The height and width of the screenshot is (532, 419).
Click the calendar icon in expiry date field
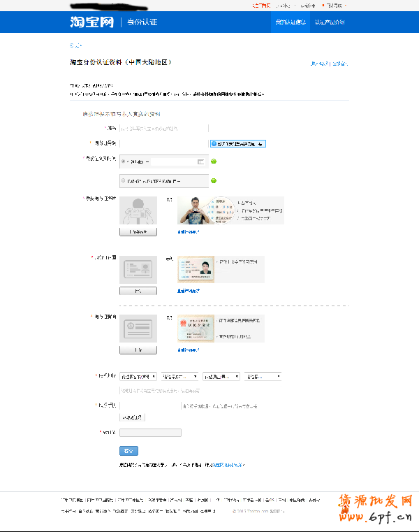(201, 161)
